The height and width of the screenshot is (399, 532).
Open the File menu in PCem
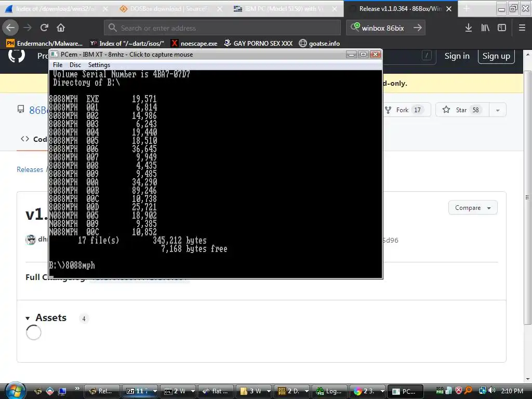tap(58, 65)
